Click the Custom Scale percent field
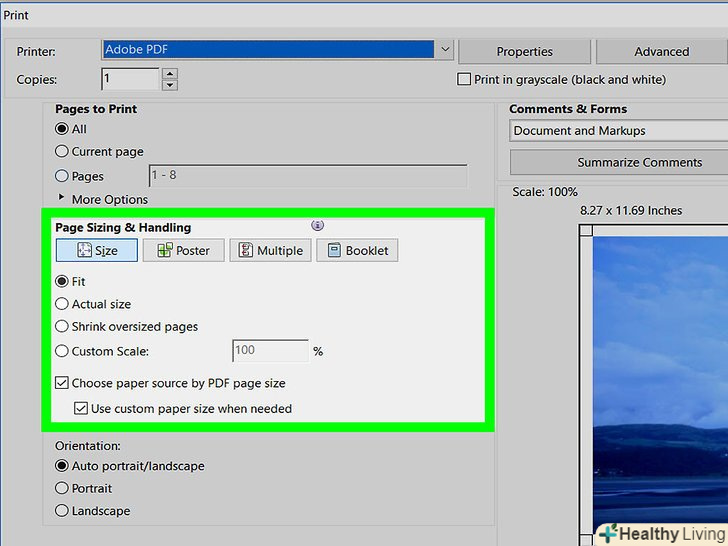Viewport: 728px width, 546px height. 270,351
